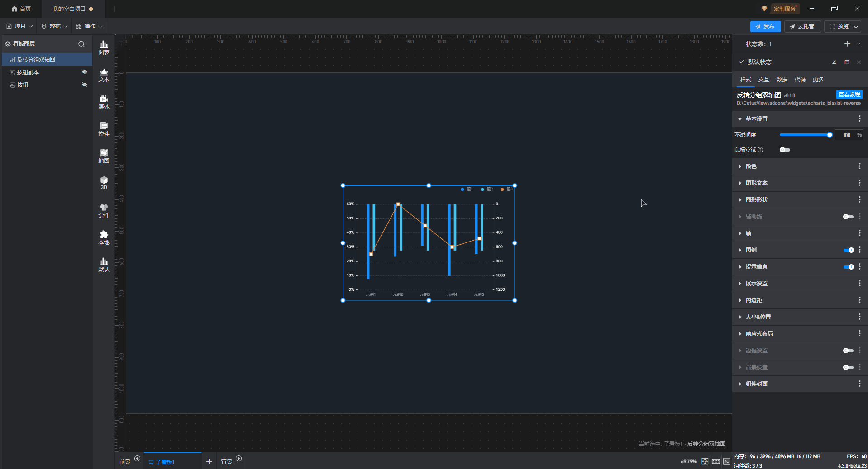The image size is (868, 469).
Task: Open the 预览 dropdown arrow
Action: [856, 27]
